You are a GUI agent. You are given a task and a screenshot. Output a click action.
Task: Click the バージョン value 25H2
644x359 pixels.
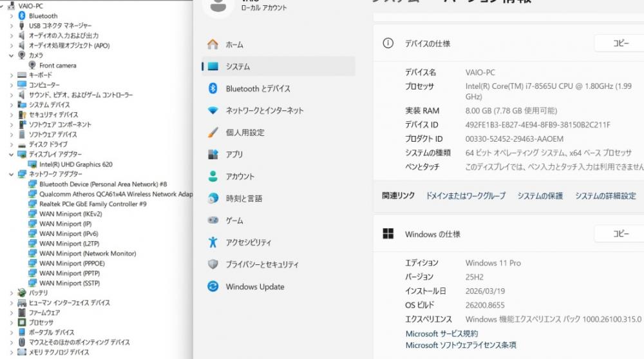475,277
